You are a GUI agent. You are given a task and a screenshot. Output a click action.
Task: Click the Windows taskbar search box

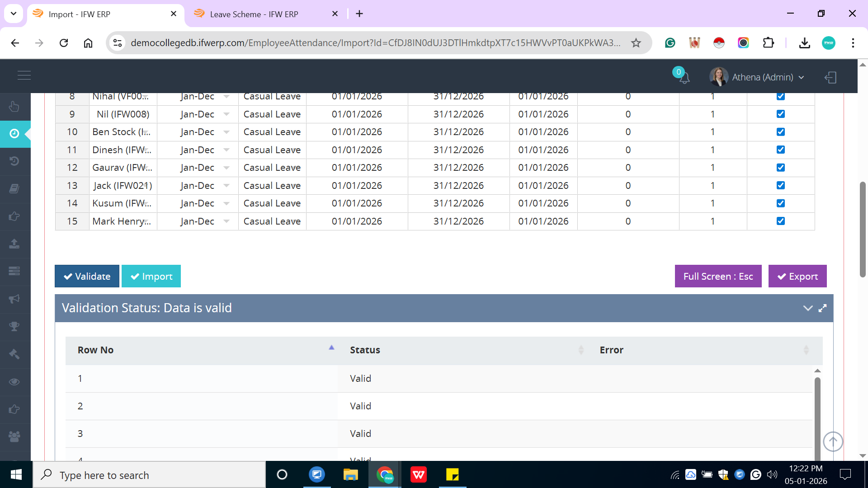[149, 475]
